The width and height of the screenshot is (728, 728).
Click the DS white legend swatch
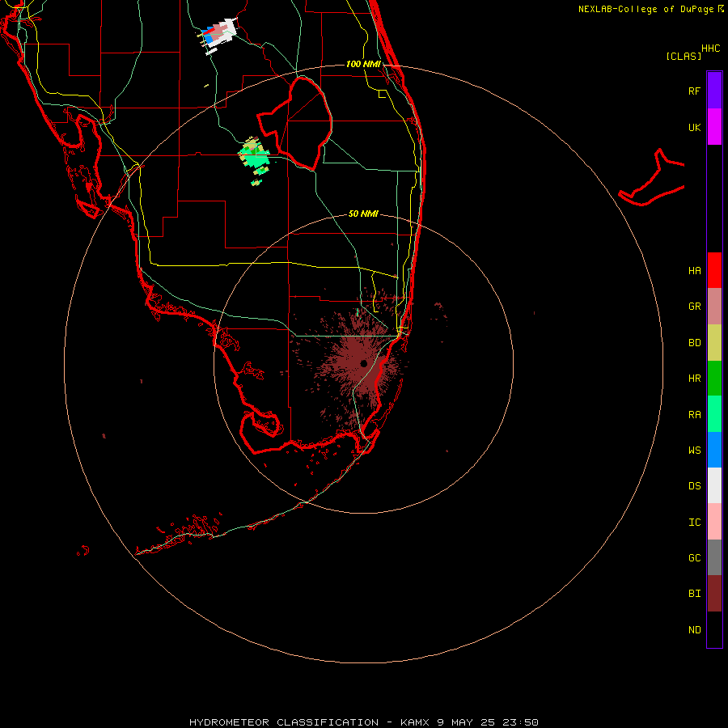714,485
